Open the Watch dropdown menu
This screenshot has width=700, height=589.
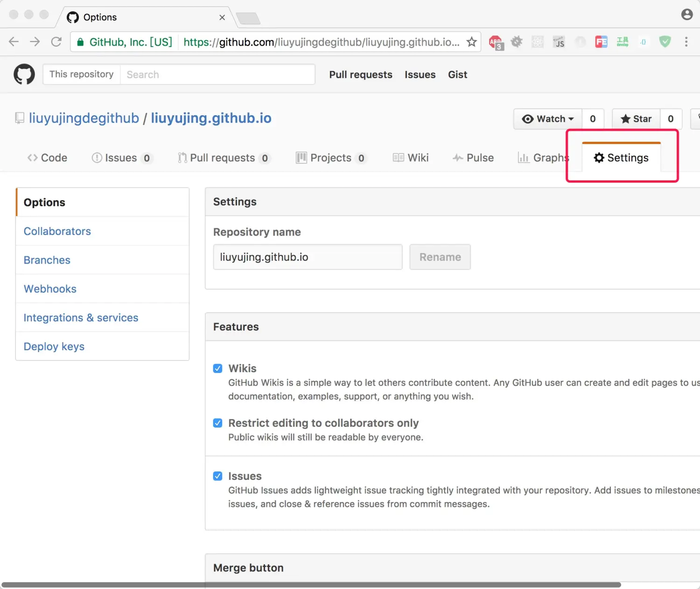(548, 119)
